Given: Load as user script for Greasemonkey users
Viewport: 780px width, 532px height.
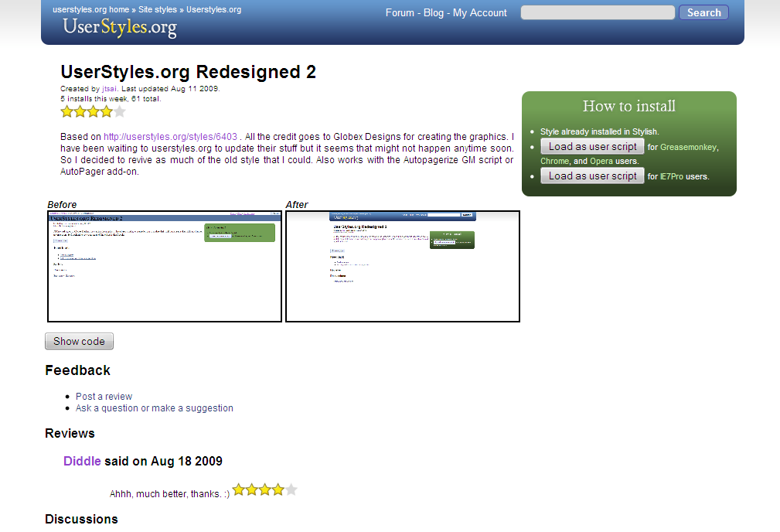Looking at the screenshot, I should pos(592,145).
